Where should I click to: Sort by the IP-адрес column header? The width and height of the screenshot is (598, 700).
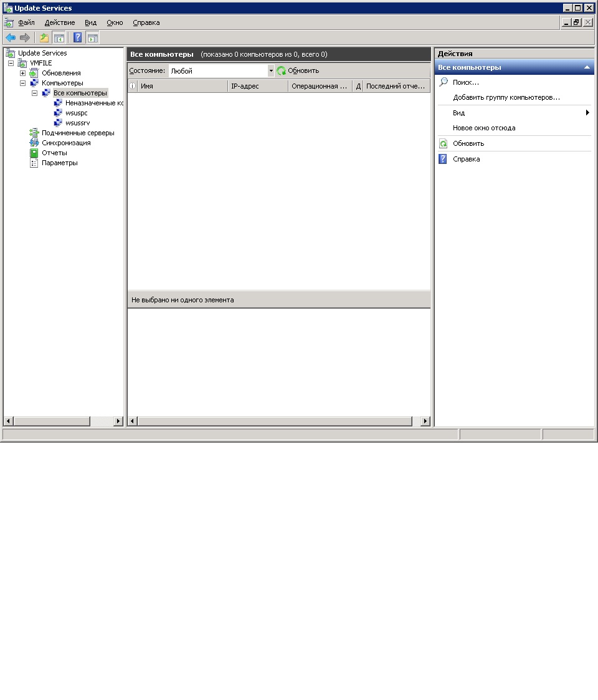[258, 86]
